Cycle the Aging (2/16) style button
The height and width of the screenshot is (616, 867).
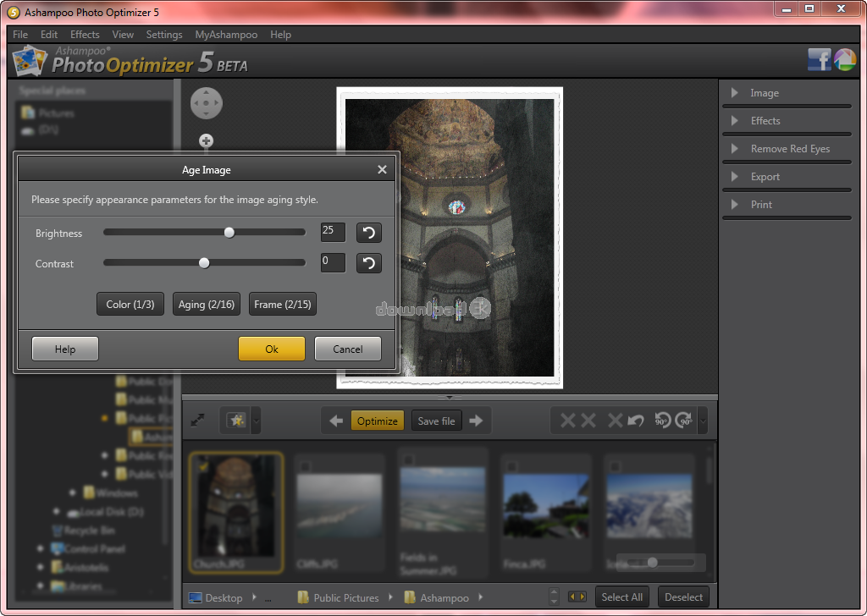207,304
